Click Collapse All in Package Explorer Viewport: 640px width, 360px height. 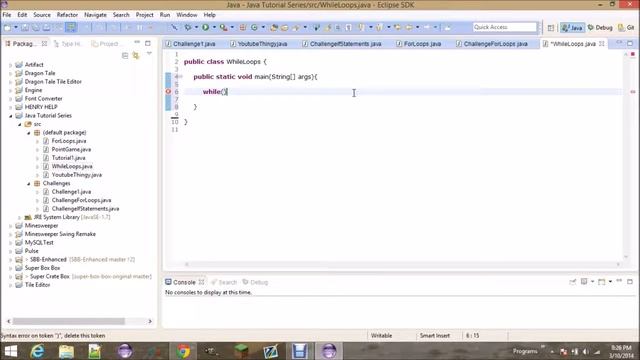pos(125,56)
